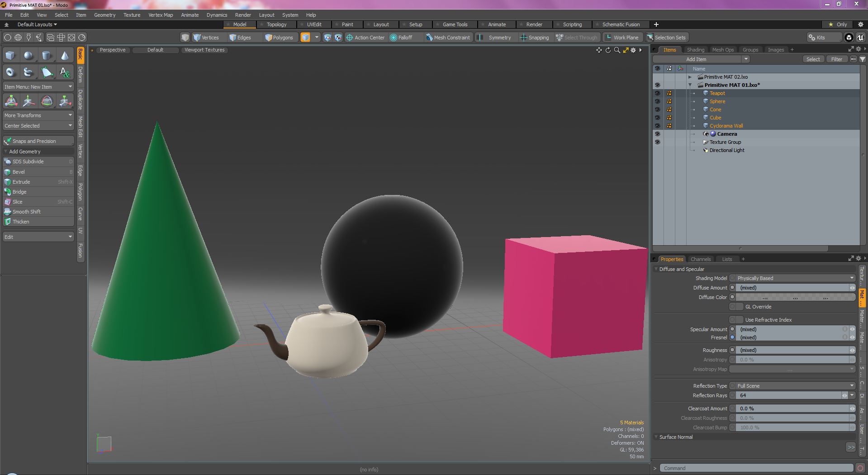Click the Bevel tool icon
This screenshot has width=868, height=475.
(8, 172)
